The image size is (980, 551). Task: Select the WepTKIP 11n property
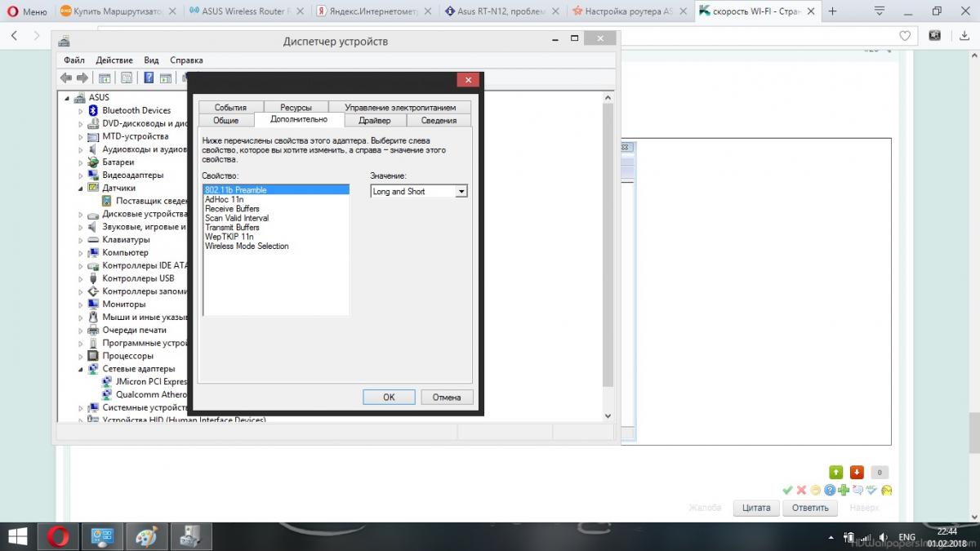click(229, 237)
